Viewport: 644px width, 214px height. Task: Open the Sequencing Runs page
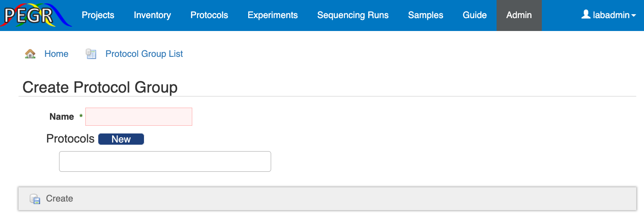[x=353, y=16]
